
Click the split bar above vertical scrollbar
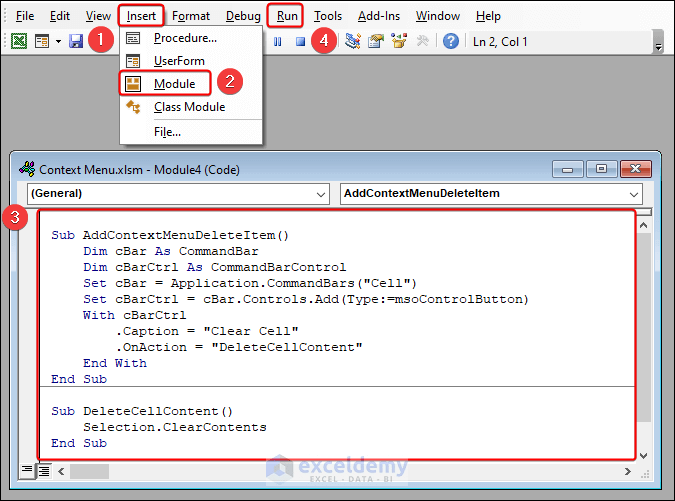pyautogui.click(x=644, y=212)
